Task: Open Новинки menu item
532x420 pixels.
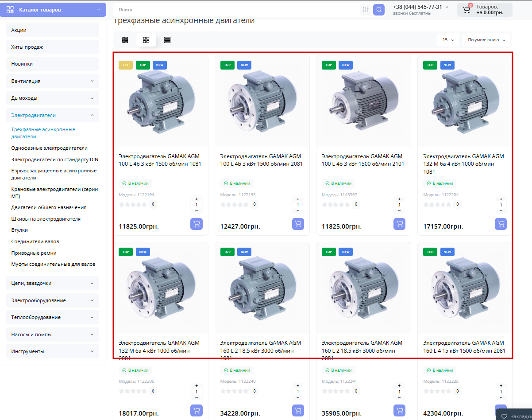Action: point(53,64)
